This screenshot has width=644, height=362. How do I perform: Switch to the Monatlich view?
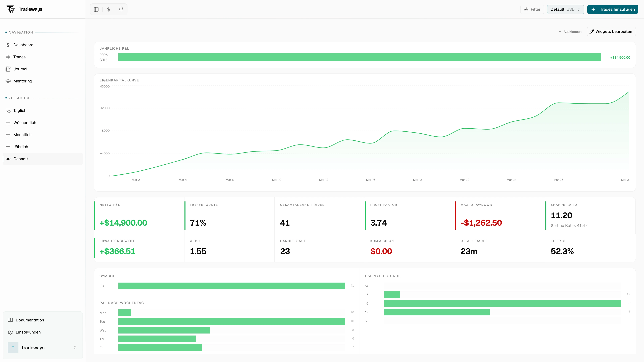point(22,135)
